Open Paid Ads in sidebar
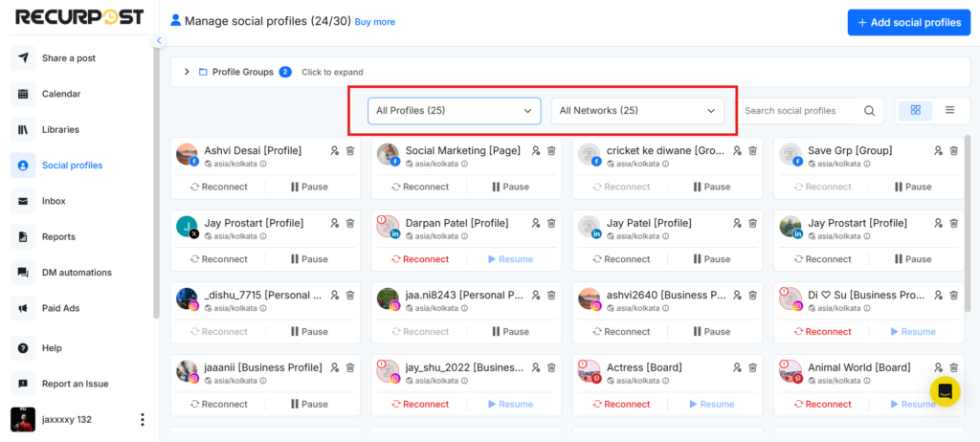The height and width of the screenshot is (442, 980). tap(60, 308)
